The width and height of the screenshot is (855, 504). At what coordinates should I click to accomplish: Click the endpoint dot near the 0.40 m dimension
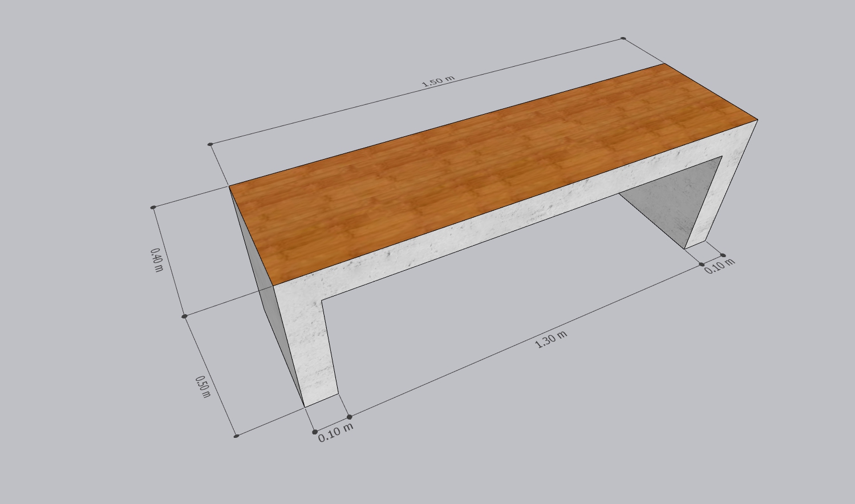tap(153, 208)
